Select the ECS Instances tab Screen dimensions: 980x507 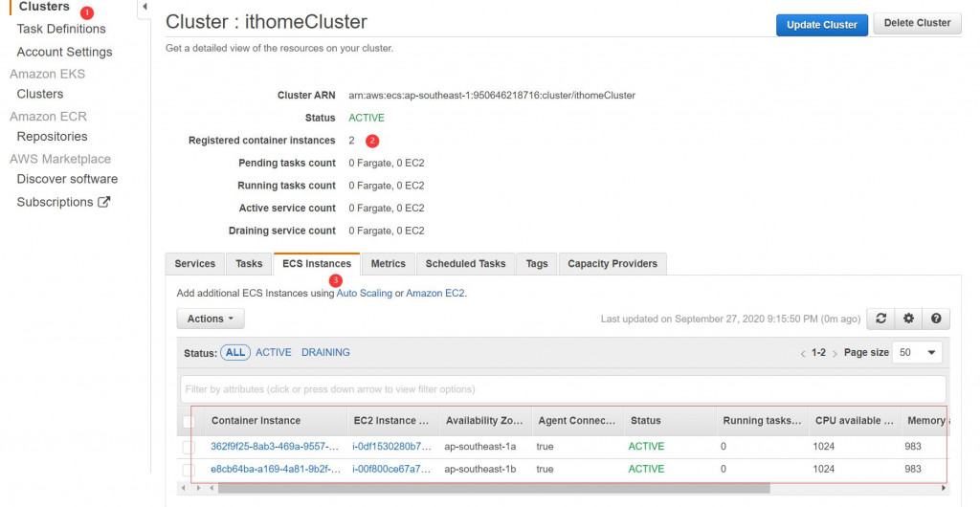click(x=317, y=263)
